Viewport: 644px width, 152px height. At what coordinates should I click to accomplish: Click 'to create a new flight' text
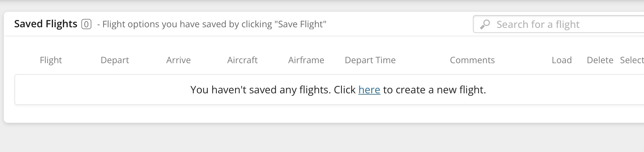click(434, 90)
